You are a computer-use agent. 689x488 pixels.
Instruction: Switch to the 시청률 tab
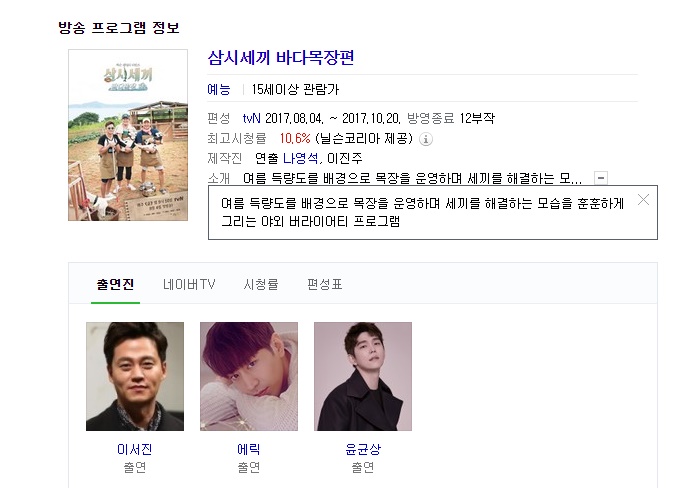point(261,284)
